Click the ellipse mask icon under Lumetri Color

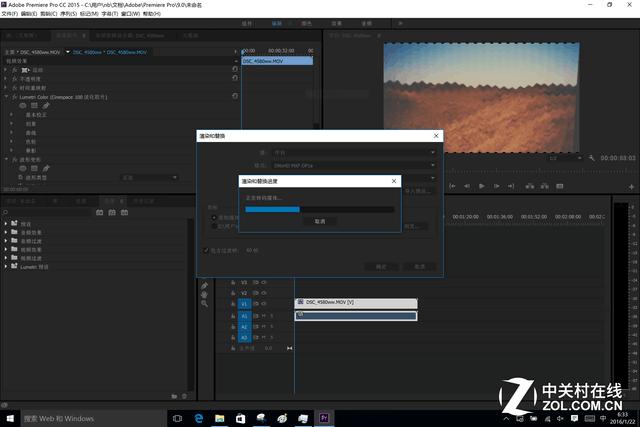pyautogui.click(x=23, y=106)
